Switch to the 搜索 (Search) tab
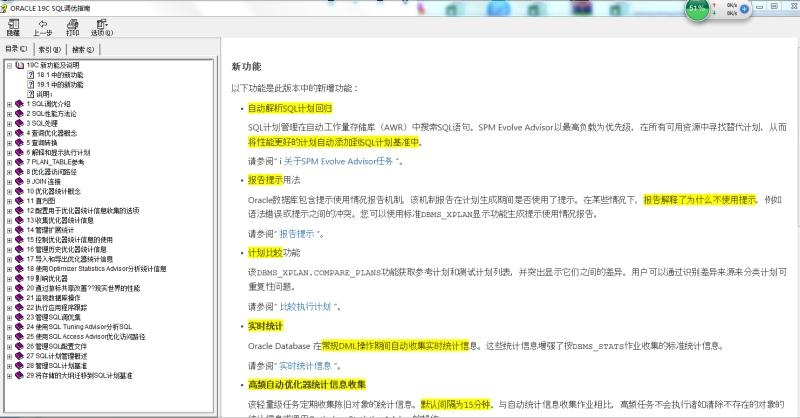 [83, 50]
